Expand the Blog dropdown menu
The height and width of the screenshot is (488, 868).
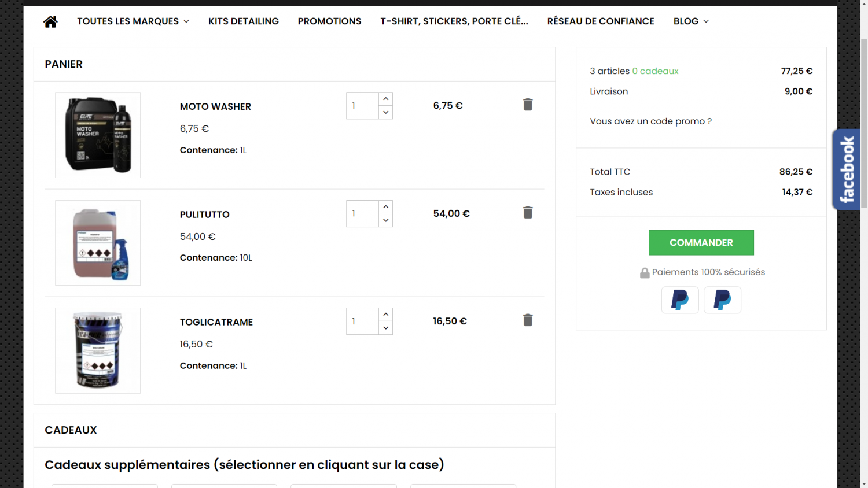pyautogui.click(x=691, y=21)
